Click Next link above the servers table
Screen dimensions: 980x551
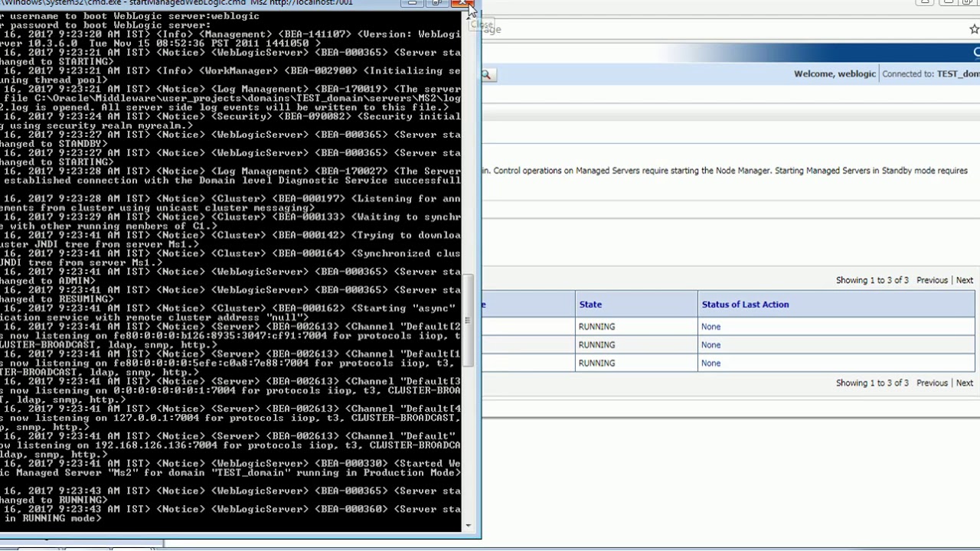[964, 280]
